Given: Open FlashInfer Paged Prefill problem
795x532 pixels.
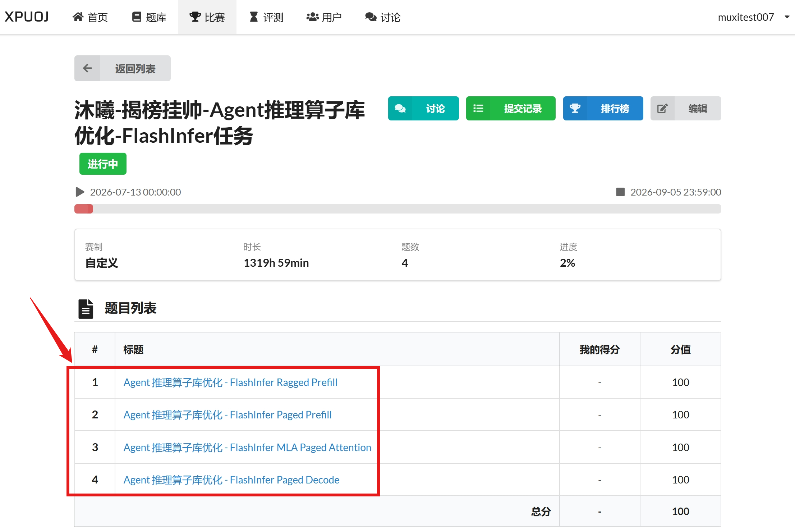Looking at the screenshot, I should point(228,414).
